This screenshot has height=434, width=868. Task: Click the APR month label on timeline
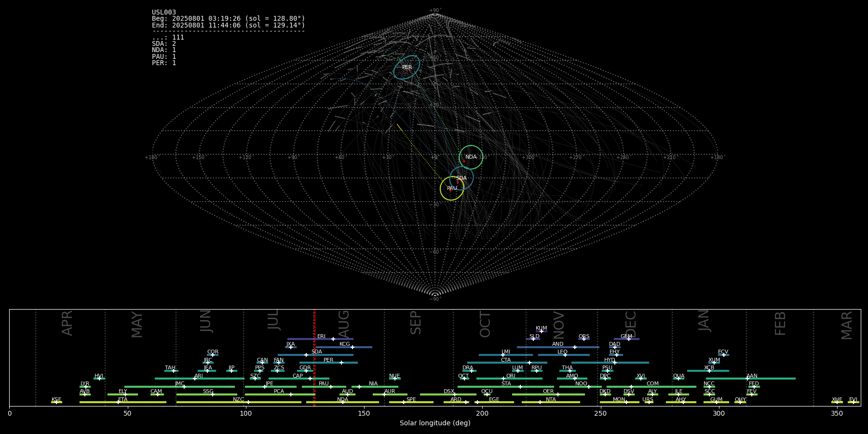tap(67, 323)
